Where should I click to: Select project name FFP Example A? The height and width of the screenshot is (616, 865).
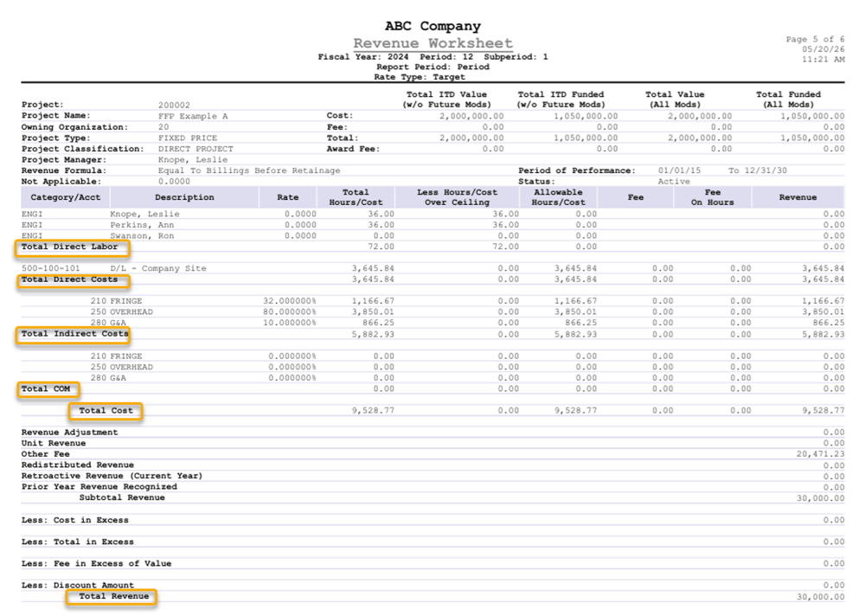click(x=193, y=116)
